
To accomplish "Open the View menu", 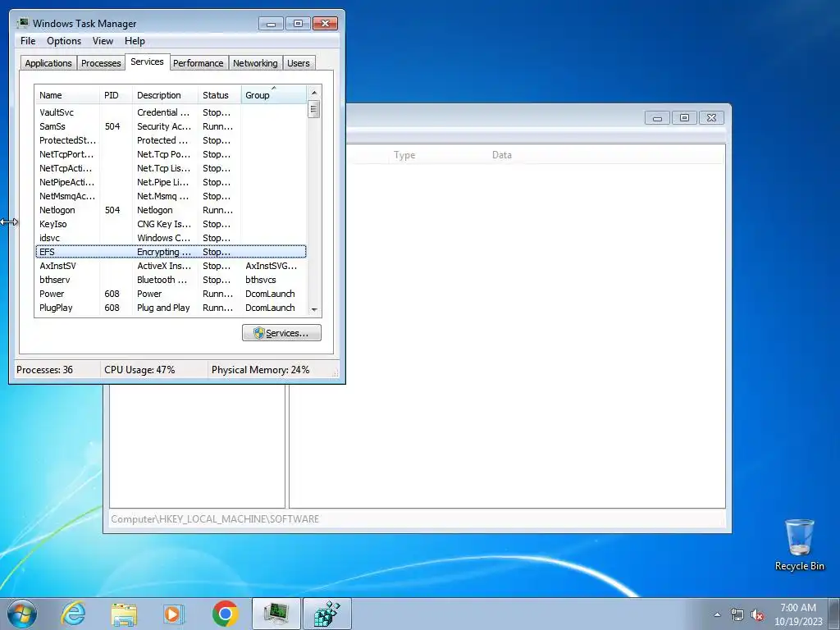I will click(103, 41).
